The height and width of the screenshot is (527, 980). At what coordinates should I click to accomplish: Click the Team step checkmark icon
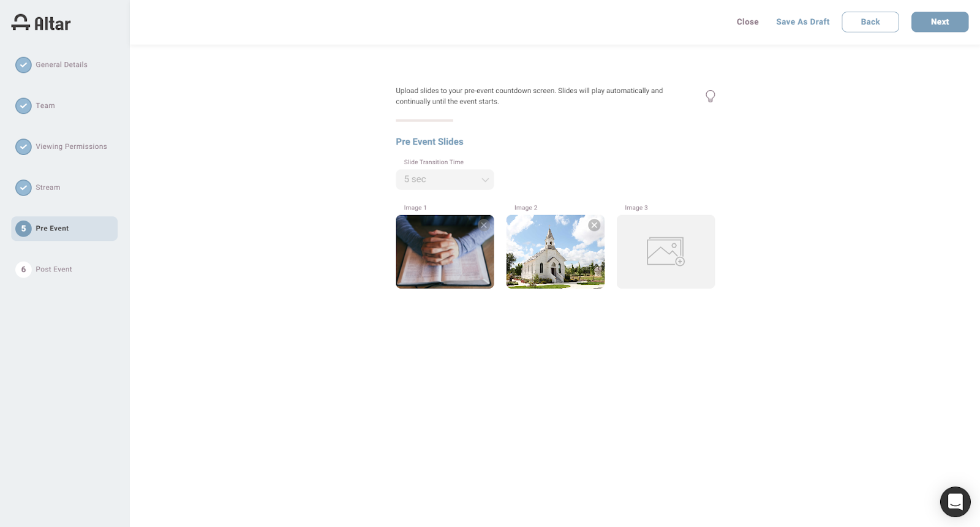click(23, 106)
